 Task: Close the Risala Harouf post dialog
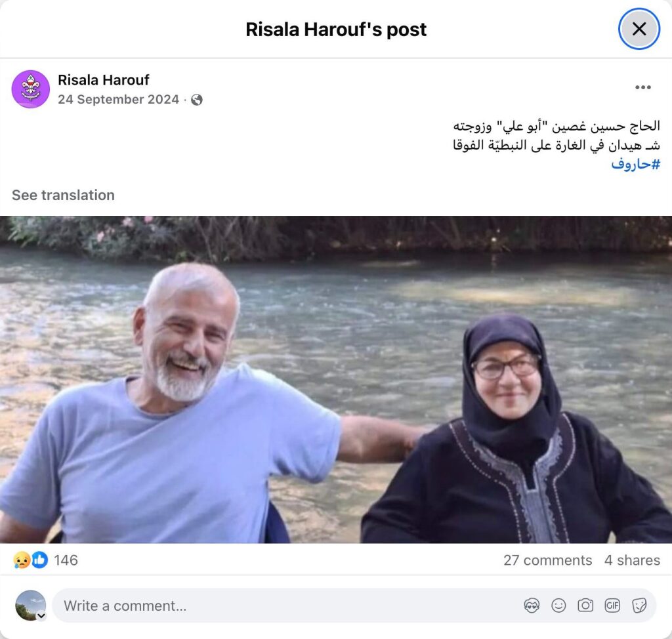click(639, 29)
